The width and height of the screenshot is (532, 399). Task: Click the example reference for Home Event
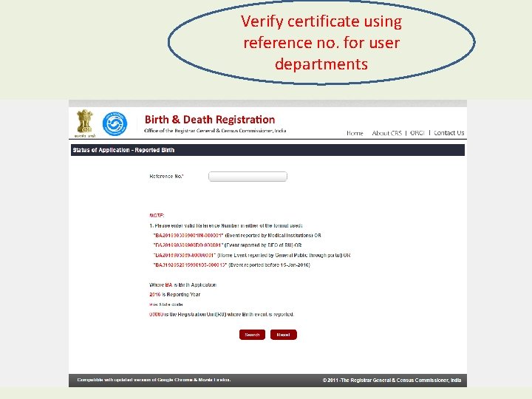point(185,255)
